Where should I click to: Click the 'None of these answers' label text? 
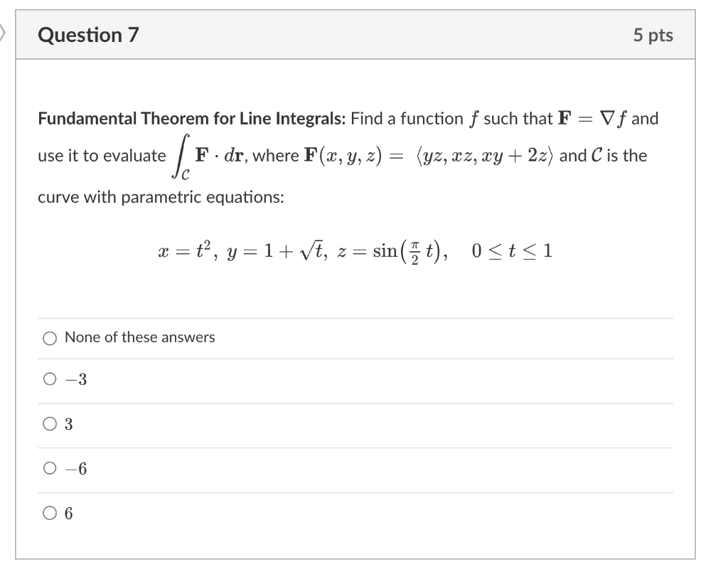pos(139,337)
